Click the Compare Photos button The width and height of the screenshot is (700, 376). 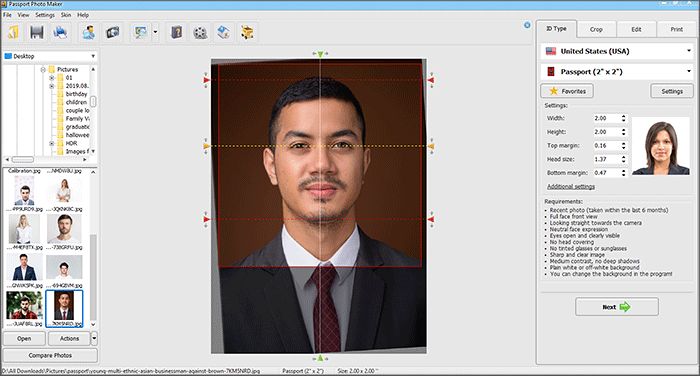pos(50,355)
